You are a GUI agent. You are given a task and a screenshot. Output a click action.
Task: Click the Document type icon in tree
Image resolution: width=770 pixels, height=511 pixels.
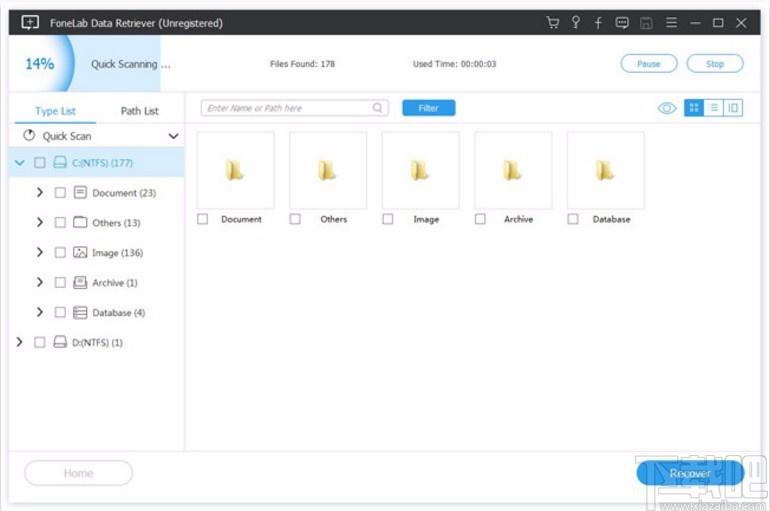point(80,192)
